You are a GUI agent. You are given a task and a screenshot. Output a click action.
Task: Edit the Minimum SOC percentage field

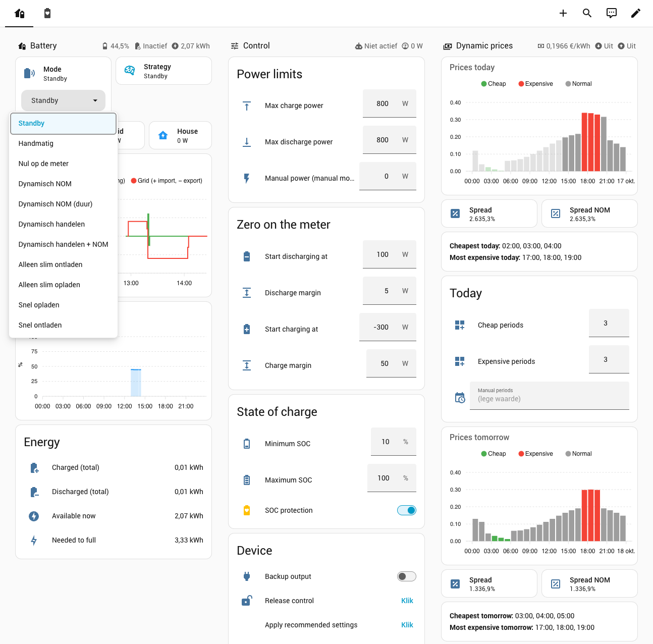(394, 442)
